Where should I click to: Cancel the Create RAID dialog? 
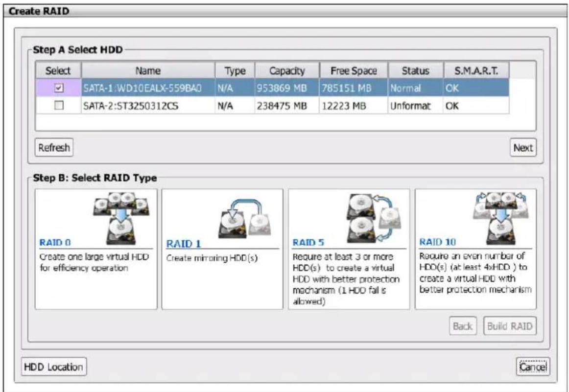[x=533, y=367]
